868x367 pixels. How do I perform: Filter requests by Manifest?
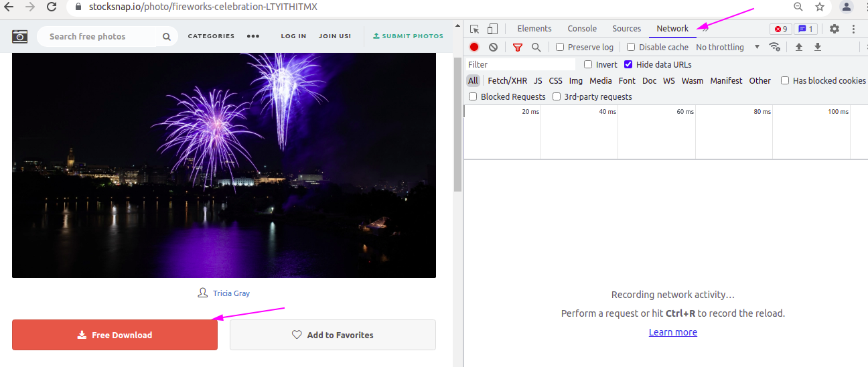point(727,80)
